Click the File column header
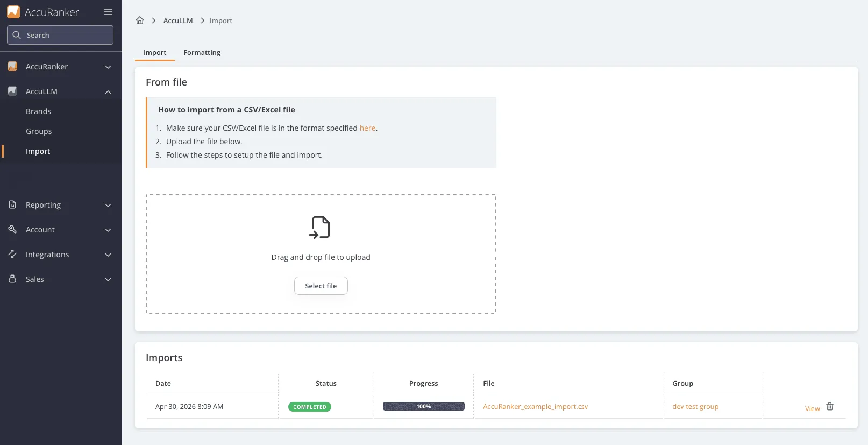The image size is (868, 445). coord(489,384)
